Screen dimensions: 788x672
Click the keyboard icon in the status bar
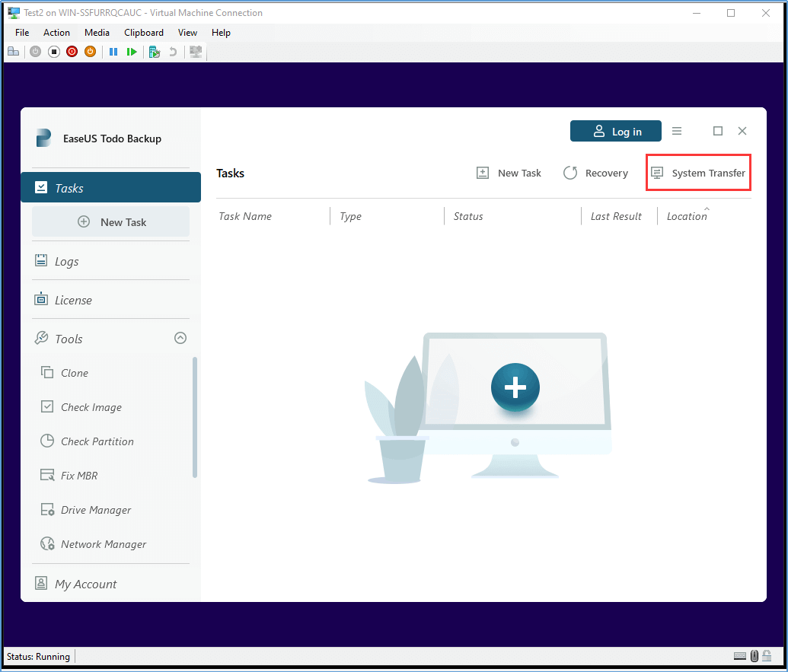[739, 656]
